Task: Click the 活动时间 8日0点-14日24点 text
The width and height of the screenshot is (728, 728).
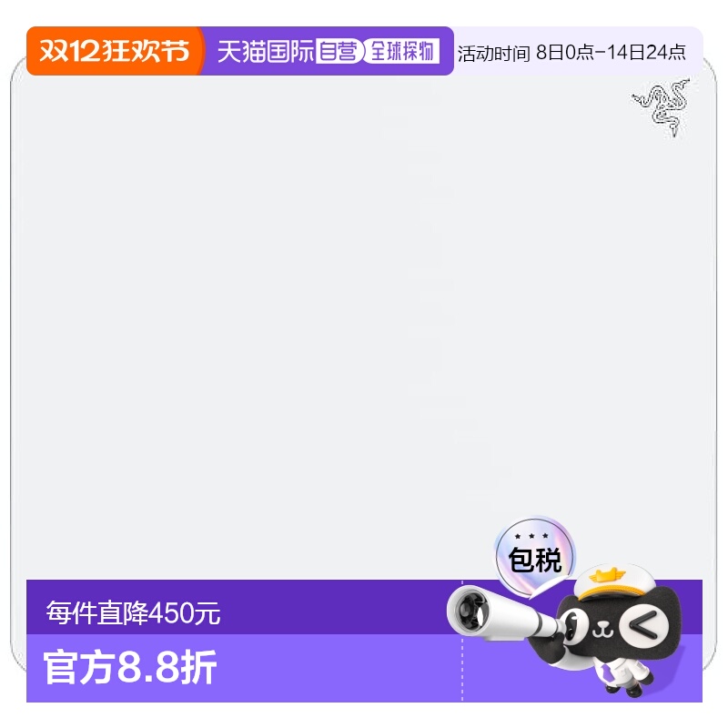Action: (571, 53)
